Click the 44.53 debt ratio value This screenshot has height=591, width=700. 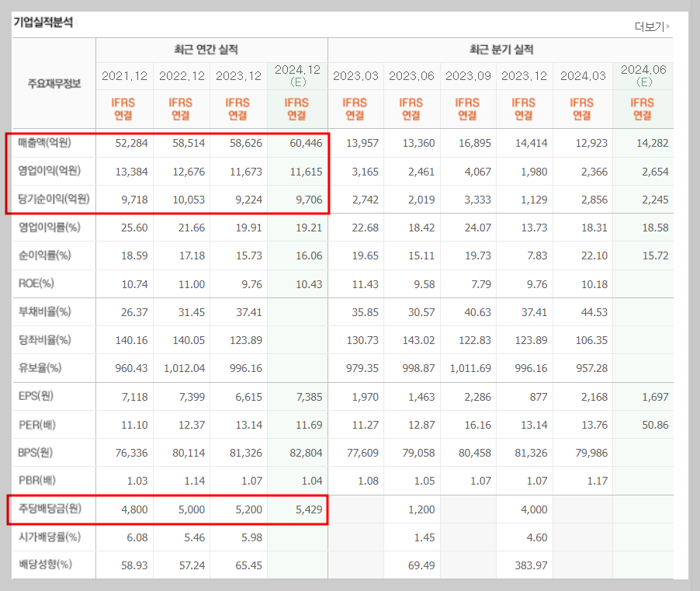[x=594, y=312]
